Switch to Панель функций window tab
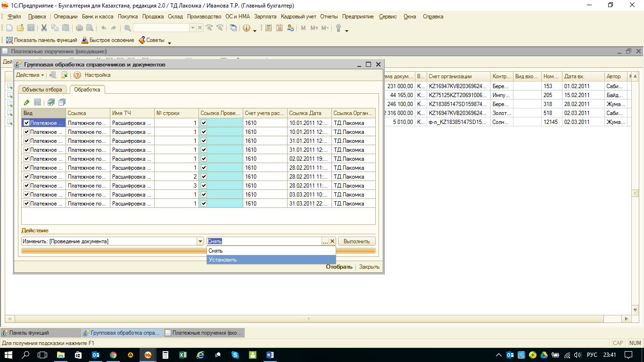644x362 pixels. (41, 333)
